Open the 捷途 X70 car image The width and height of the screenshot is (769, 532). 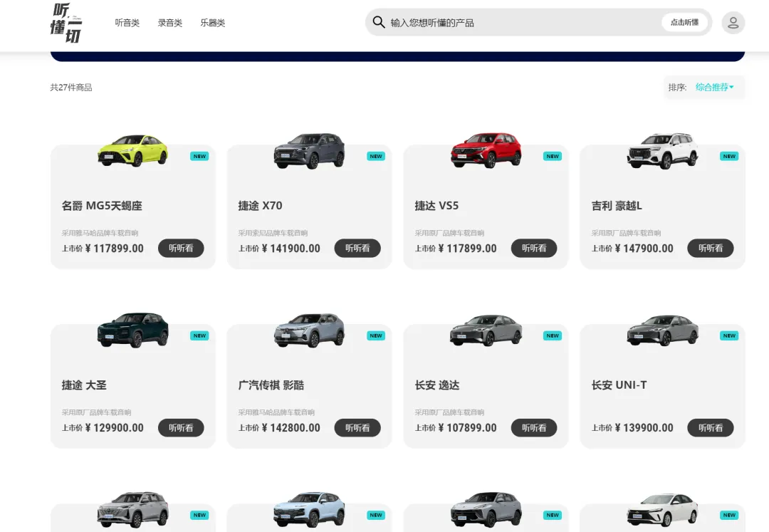pos(310,150)
